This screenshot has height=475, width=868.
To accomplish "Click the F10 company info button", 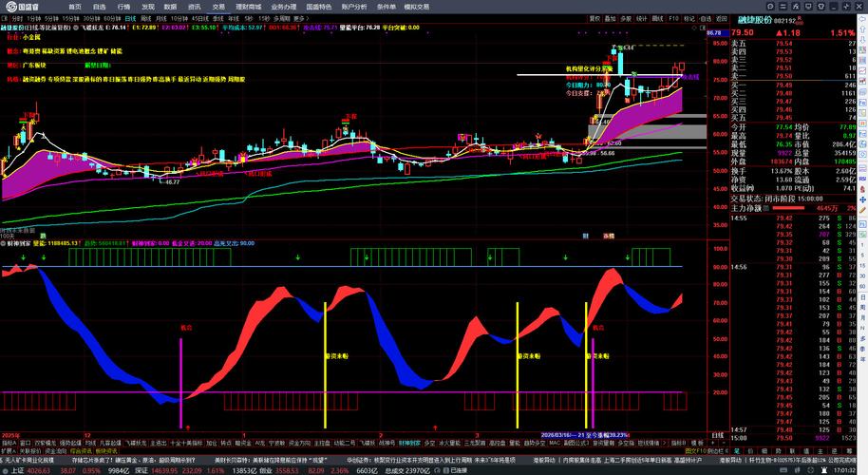I will [x=673, y=18].
